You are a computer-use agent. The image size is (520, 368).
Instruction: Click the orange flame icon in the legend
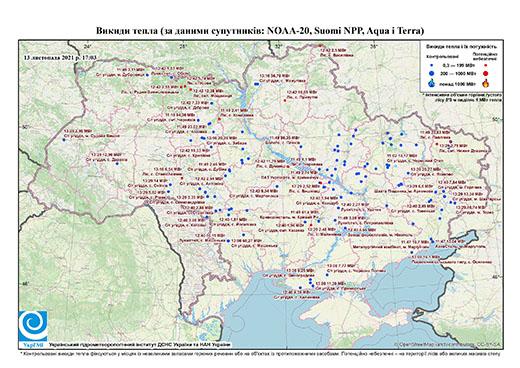point(486,83)
